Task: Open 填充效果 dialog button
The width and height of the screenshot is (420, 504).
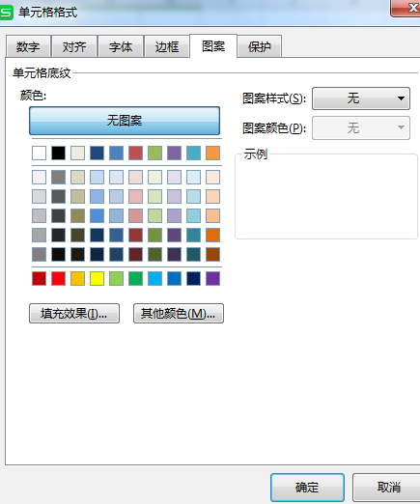Action: tap(74, 313)
